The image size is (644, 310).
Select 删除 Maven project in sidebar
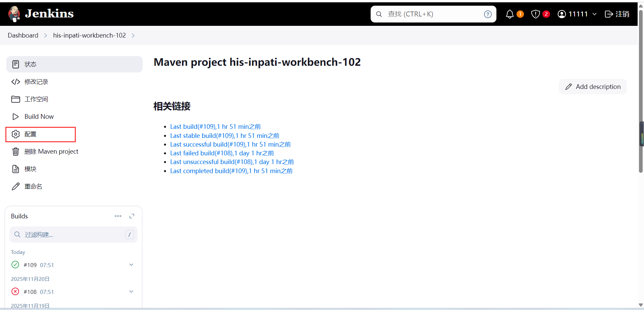[x=74, y=151]
